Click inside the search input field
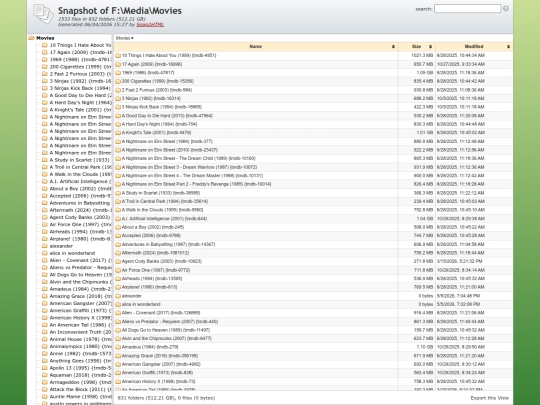Image resolution: width=540 pixels, height=405 pixels. tap(467, 9)
